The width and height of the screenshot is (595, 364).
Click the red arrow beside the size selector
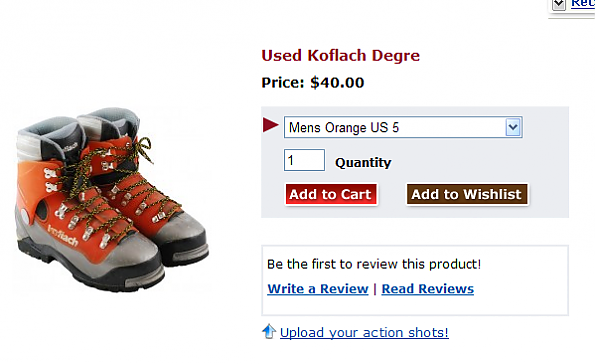point(271,125)
